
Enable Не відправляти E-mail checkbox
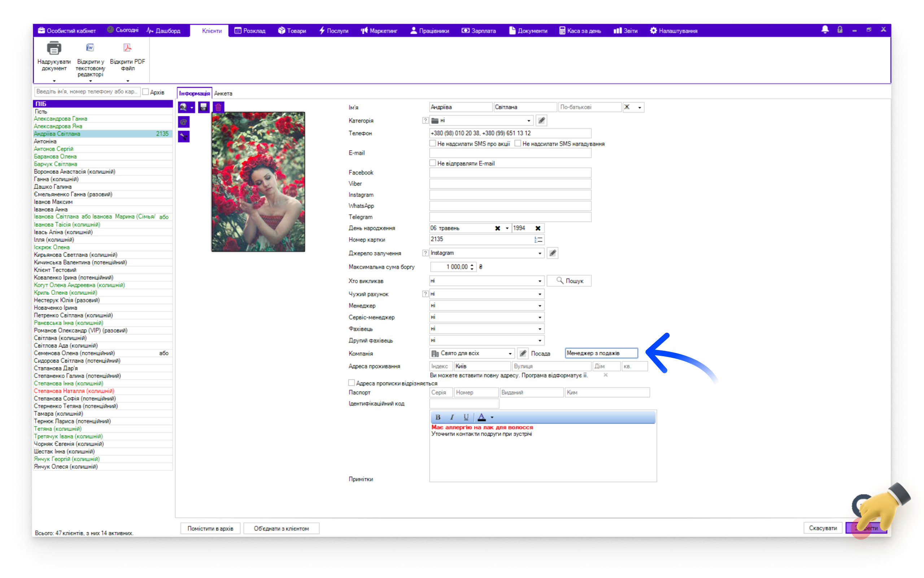tap(433, 163)
